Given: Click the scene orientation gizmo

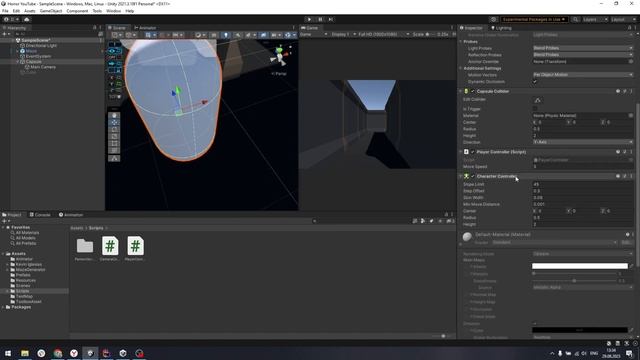Looking at the screenshot, I should [x=280, y=56].
